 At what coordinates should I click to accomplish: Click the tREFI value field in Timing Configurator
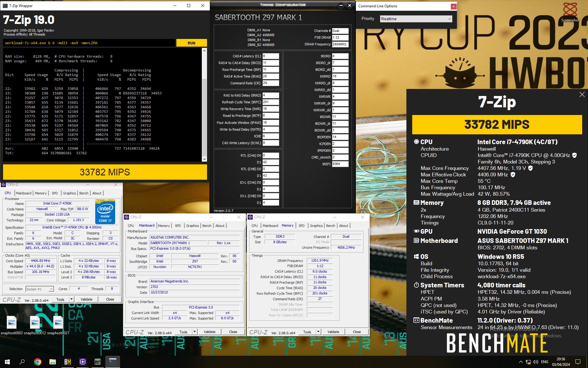click(340, 164)
